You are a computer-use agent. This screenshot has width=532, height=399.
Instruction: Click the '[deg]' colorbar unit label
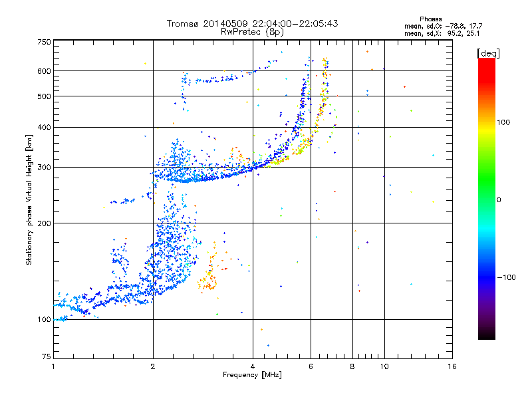click(488, 53)
